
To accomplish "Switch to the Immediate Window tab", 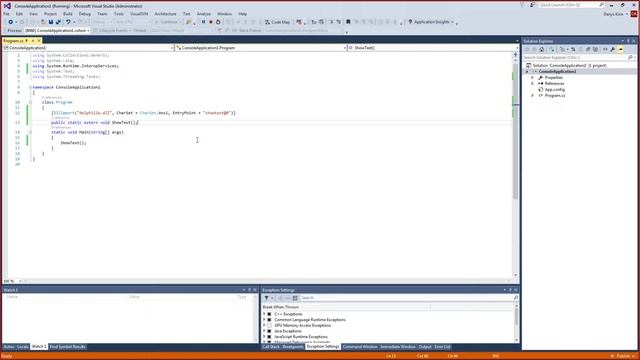I will (x=398, y=347).
